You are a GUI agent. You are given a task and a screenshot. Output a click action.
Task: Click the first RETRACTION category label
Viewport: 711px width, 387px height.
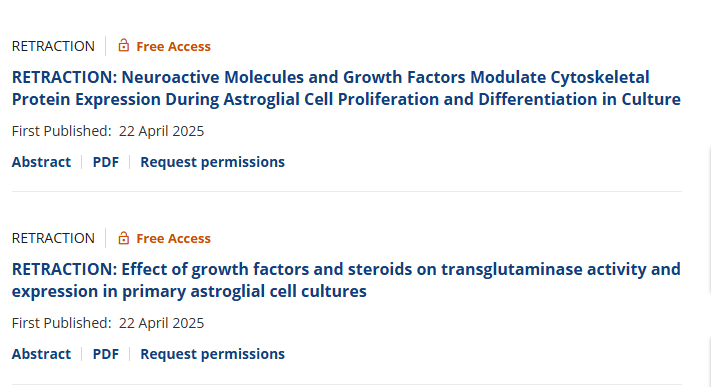(53, 46)
